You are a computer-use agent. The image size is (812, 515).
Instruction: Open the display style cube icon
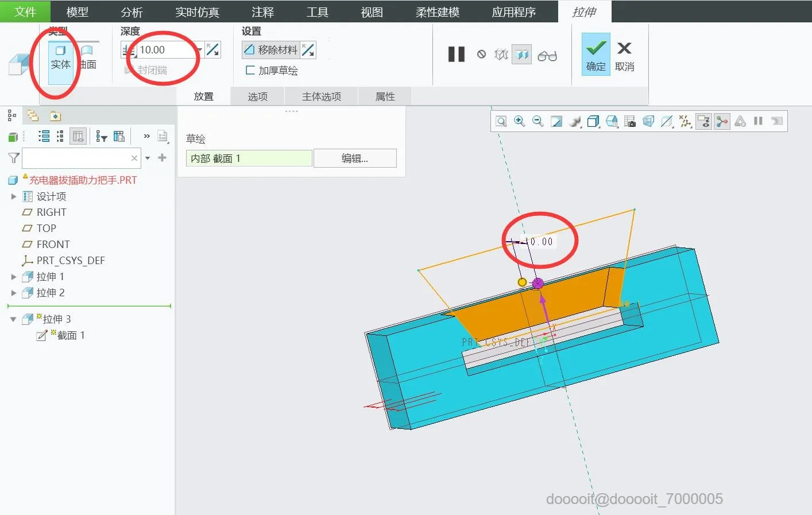[593, 121]
